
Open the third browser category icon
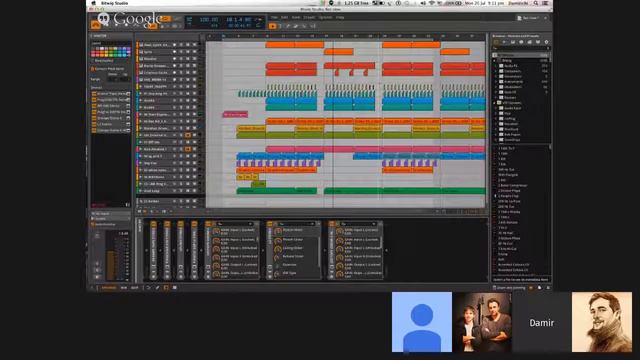point(513,42)
